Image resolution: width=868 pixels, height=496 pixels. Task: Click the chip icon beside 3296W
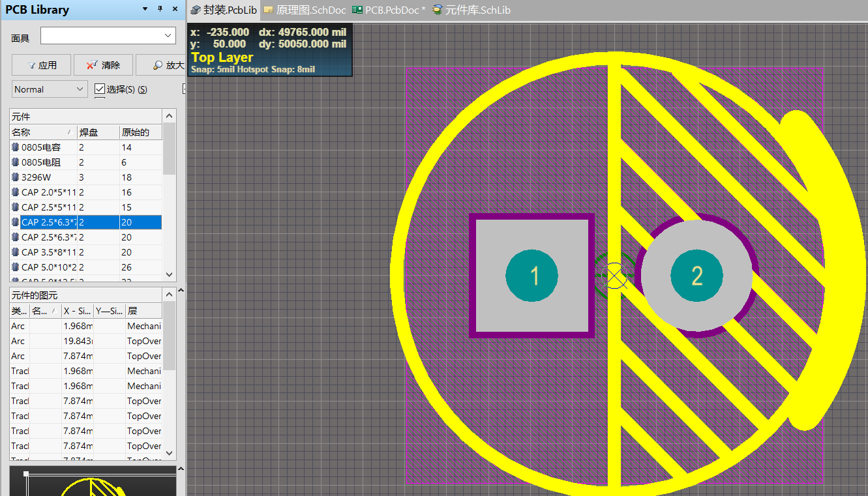16,177
